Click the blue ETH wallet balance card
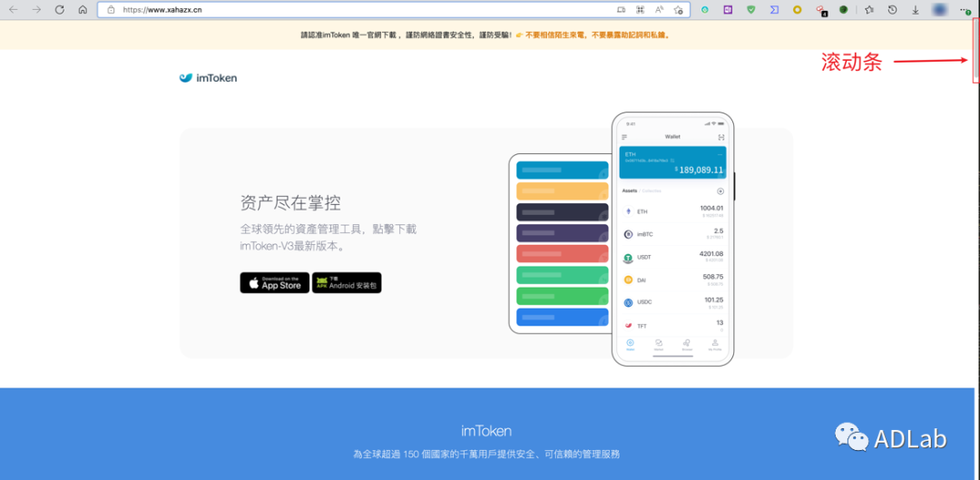Screen dimensions: 980x480 tap(672, 162)
